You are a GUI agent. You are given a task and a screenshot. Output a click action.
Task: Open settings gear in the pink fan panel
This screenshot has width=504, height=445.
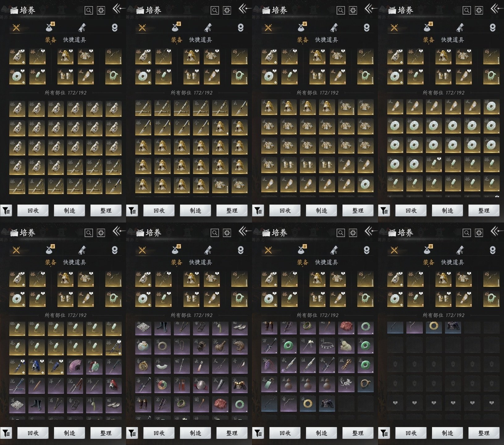click(101, 233)
